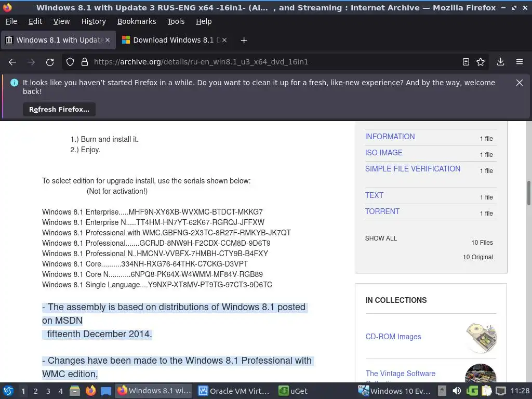Open the Help menu

(x=204, y=21)
